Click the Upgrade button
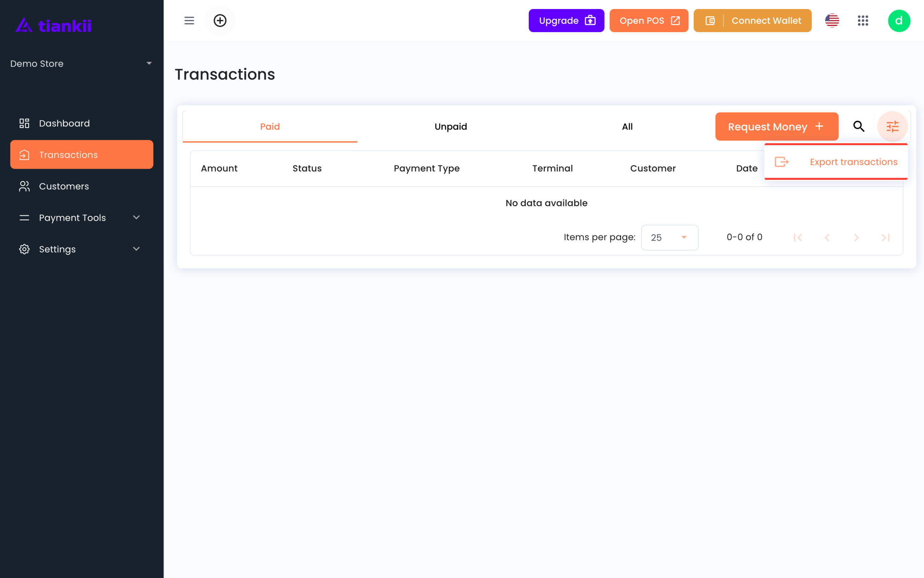This screenshot has height=578, width=924. point(566,21)
